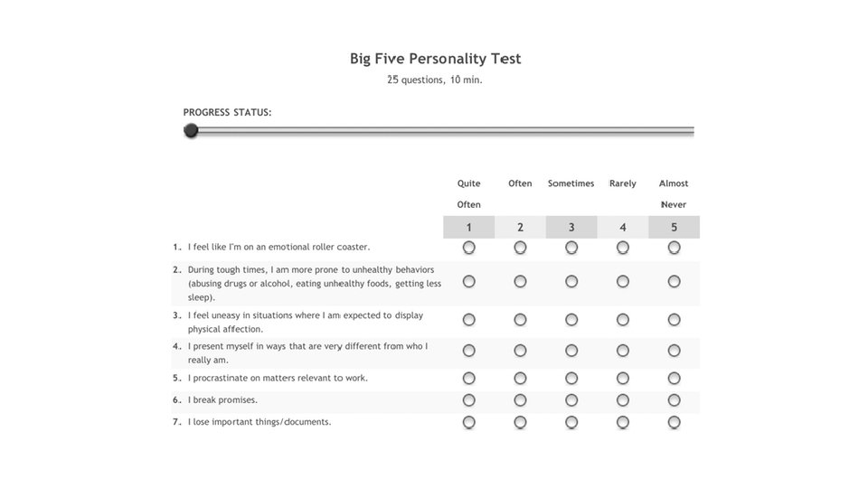
Task: Click the progress status slider knob
Action: click(x=191, y=130)
